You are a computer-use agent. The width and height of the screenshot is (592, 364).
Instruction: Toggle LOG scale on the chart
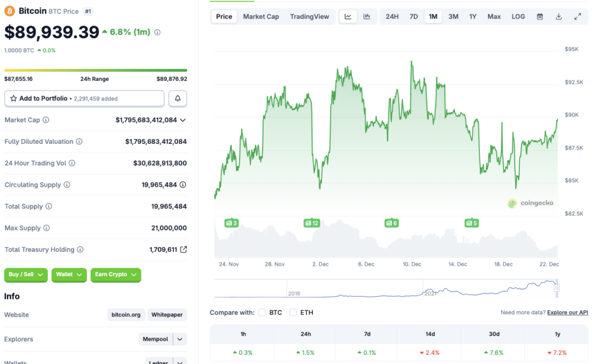(518, 16)
